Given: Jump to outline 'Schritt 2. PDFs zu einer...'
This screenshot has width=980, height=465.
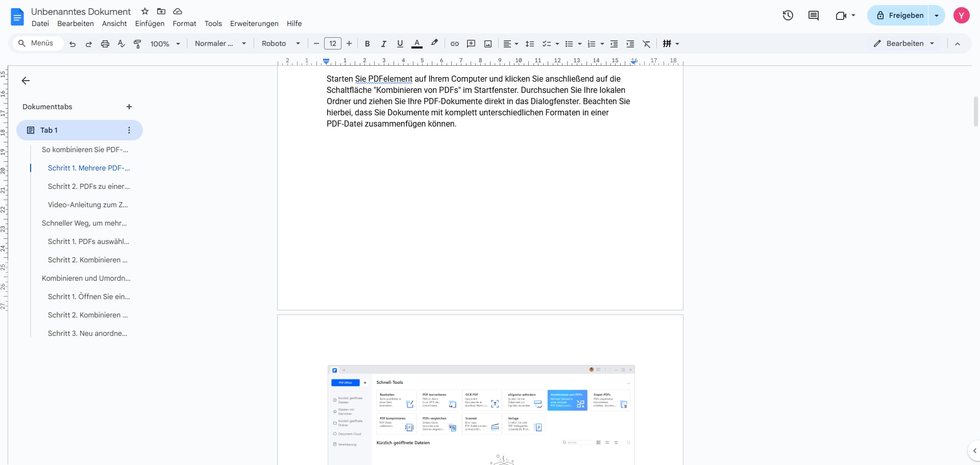Looking at the screenshot, I should tap(89, 186).
